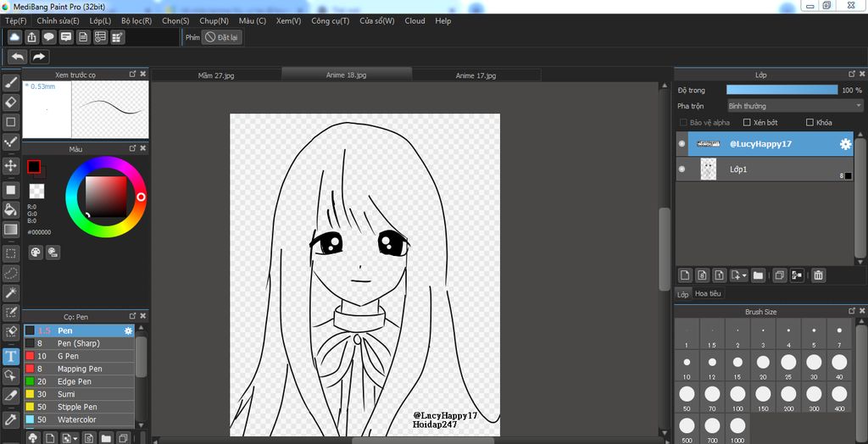Viewport: 868px width, 444px height.
Task: Select the Fill rectangle tool
Action: coord(10,190)
